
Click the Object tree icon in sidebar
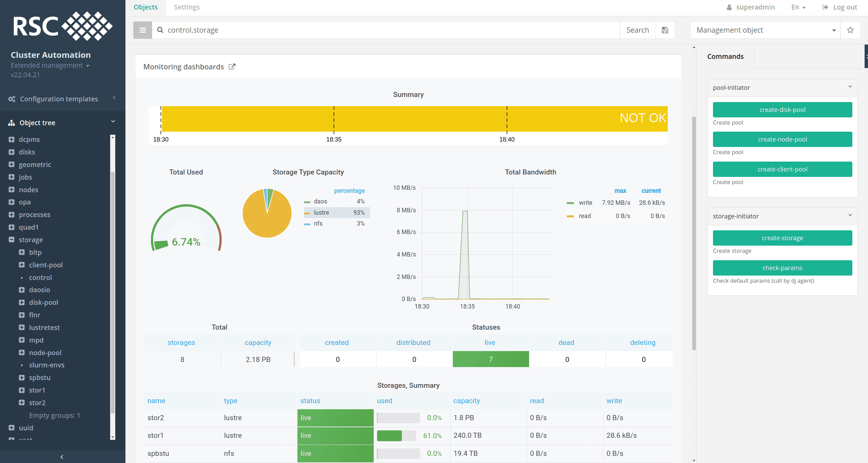(11, 122)
